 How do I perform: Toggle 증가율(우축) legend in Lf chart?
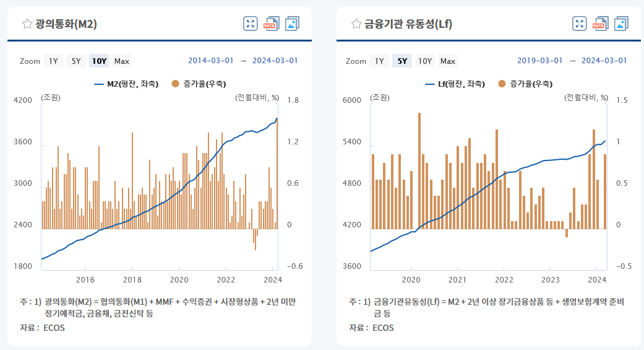coord(525,84)
